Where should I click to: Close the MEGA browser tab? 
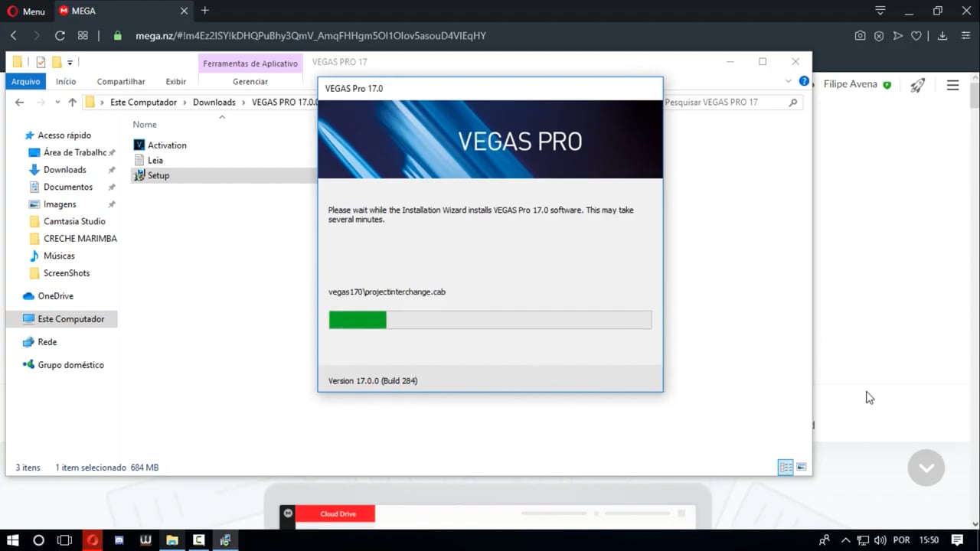coord(184,11)
